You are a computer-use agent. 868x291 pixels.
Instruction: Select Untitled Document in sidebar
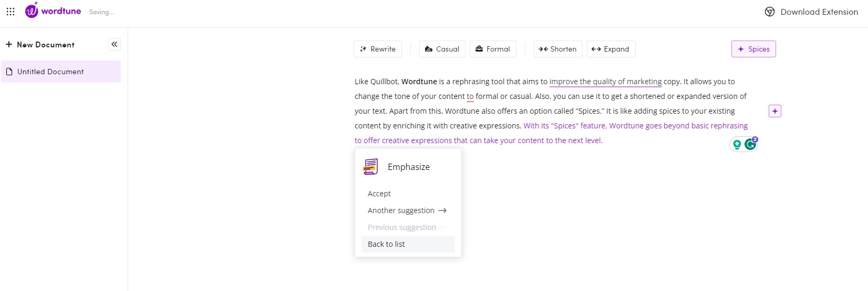[61, 72]
